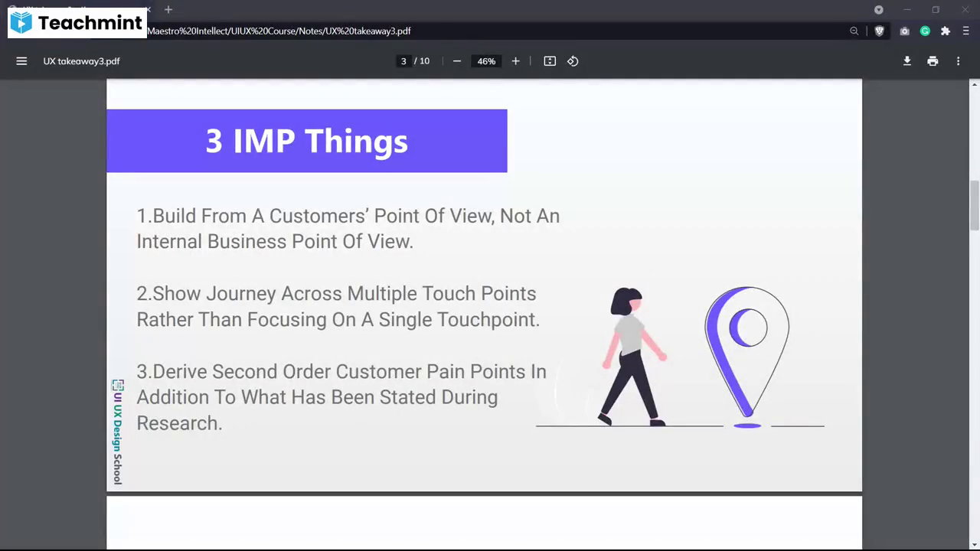Rotate the PDF page
980x551 pixels.
coord(573,61)
